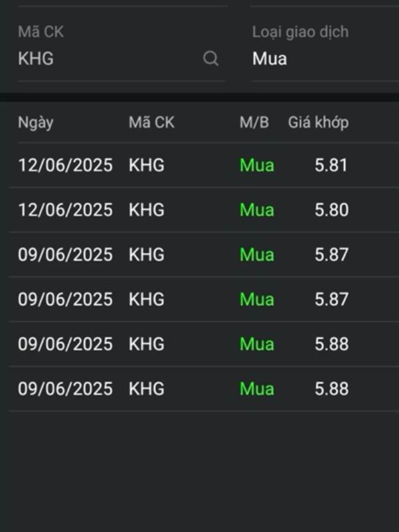Click the date in the 5.80 row
399x532 pixels.
click(x=65, y=210)
